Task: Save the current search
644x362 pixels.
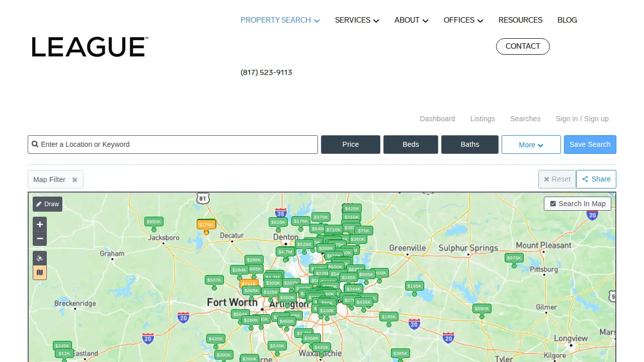Action: (x=590, y=145)
